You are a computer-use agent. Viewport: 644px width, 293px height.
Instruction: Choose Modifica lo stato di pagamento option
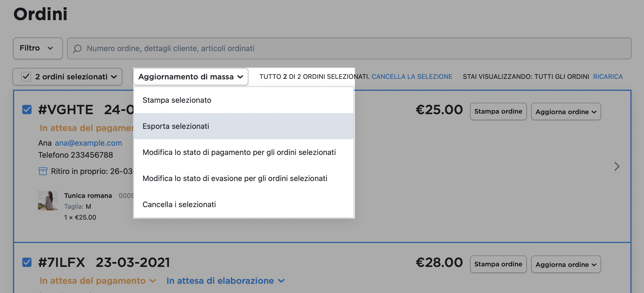239,152
